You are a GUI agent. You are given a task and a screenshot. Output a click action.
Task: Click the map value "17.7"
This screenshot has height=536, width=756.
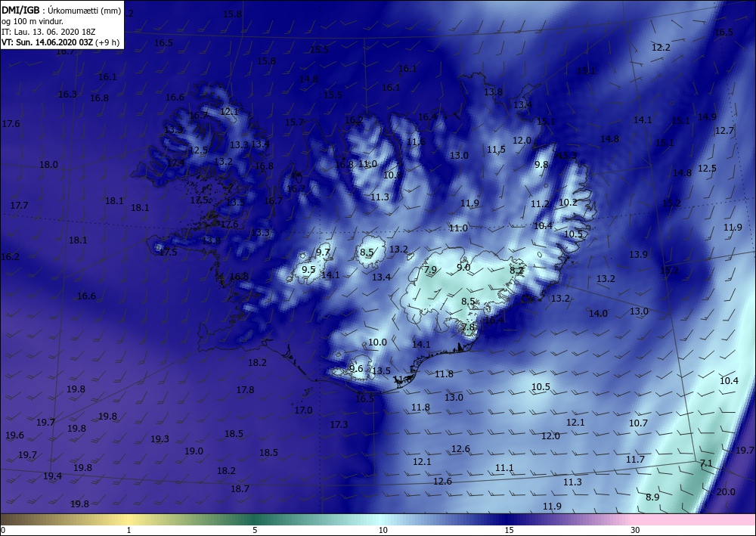[19, 206]
